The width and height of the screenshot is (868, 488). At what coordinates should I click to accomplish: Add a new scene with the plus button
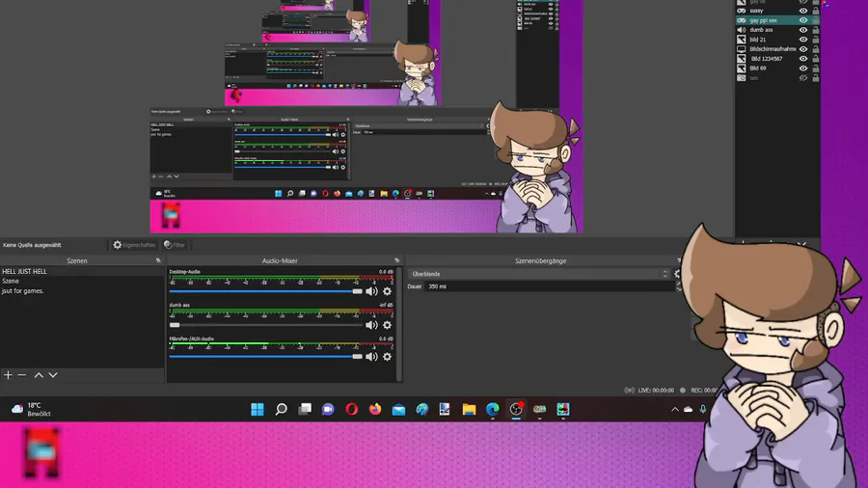pos(8,375)
